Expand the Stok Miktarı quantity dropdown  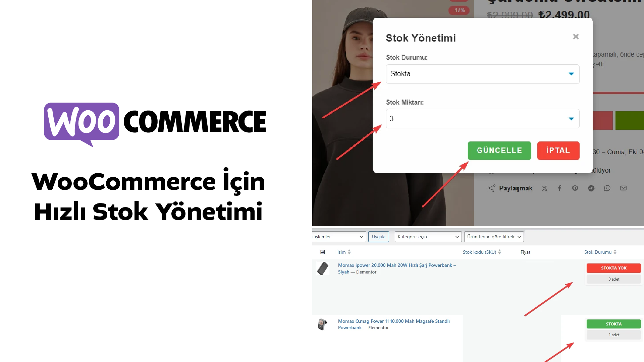(x=571, y=118)
